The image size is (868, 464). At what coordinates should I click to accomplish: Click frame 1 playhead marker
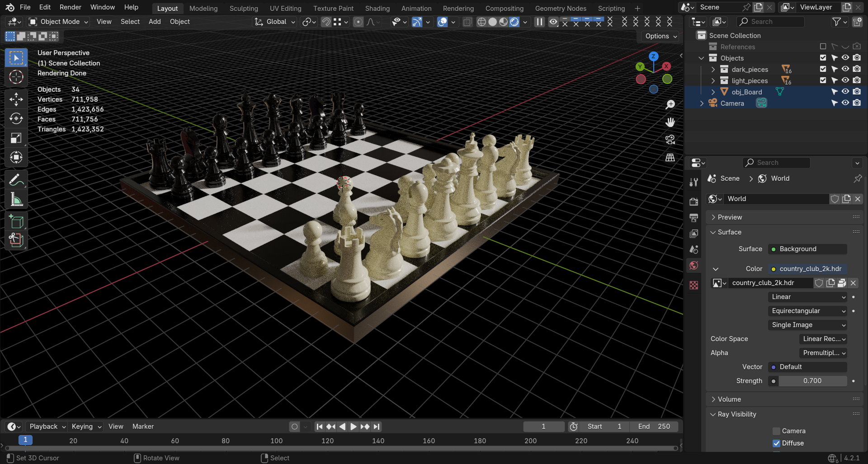[x=25, y=440]
